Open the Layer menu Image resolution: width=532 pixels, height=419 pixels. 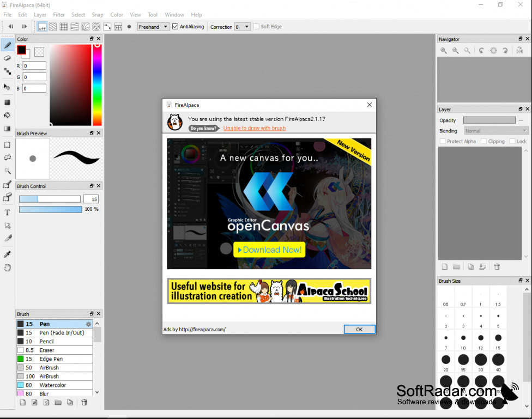click(40, 15)
